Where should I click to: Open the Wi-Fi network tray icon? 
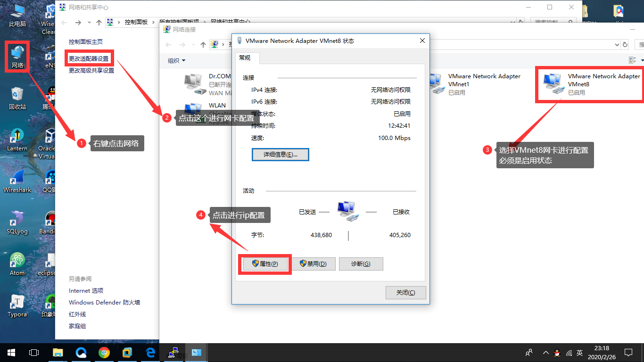click(569, 353)
